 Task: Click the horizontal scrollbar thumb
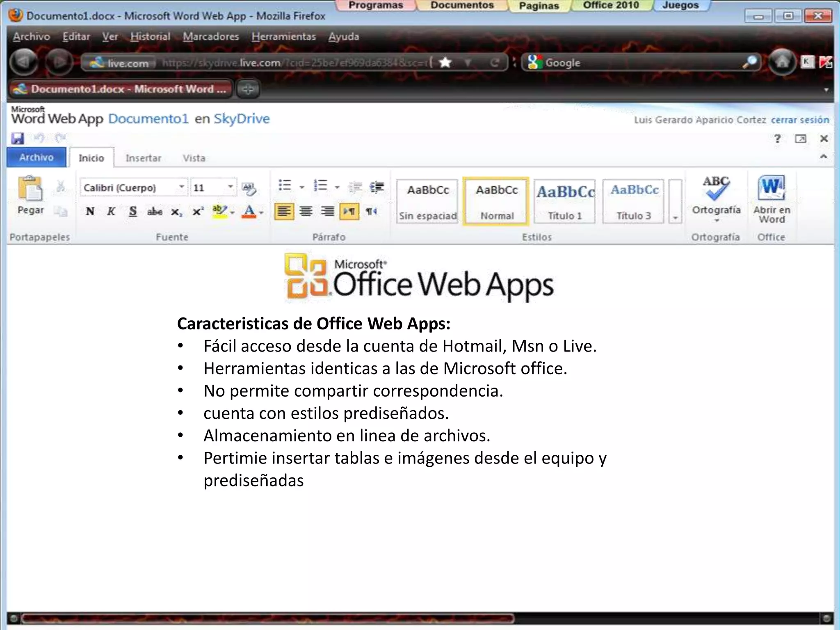tap(267, 618)
